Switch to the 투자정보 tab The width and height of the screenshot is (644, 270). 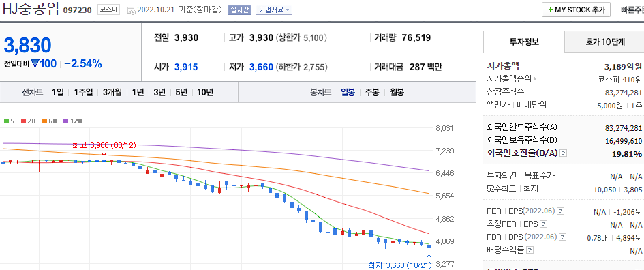(x=524, y=42)
